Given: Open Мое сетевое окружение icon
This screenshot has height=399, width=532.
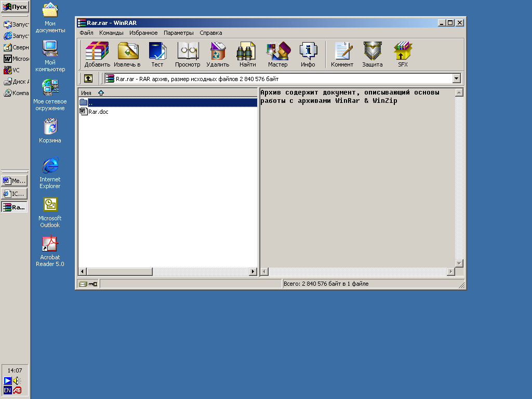Looking at the screenshot, I should [50, 96].
